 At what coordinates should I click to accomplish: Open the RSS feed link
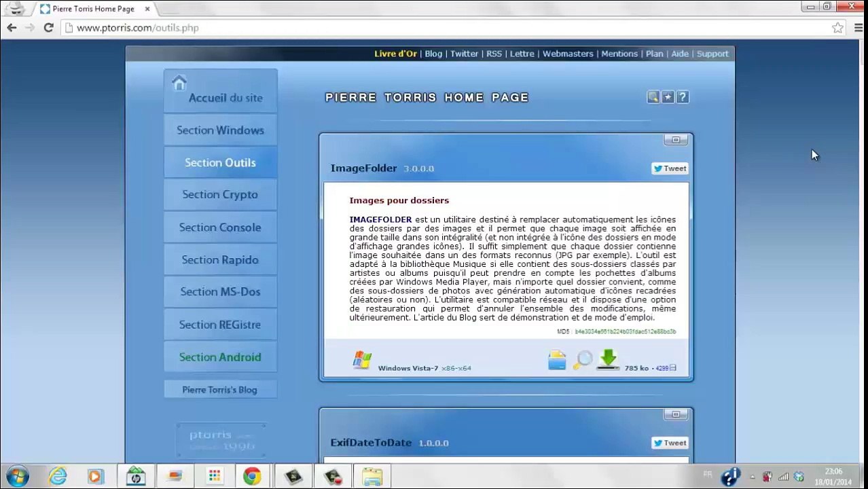point(494,54)
